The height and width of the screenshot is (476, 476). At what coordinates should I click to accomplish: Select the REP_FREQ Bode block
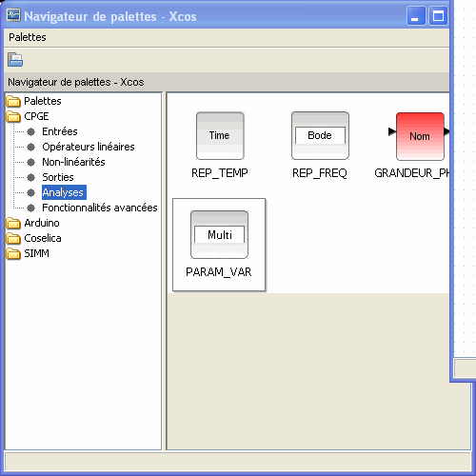(x=320, y=135)
